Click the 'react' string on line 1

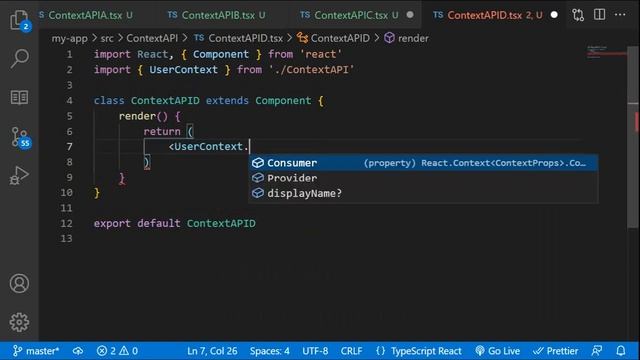321,54
